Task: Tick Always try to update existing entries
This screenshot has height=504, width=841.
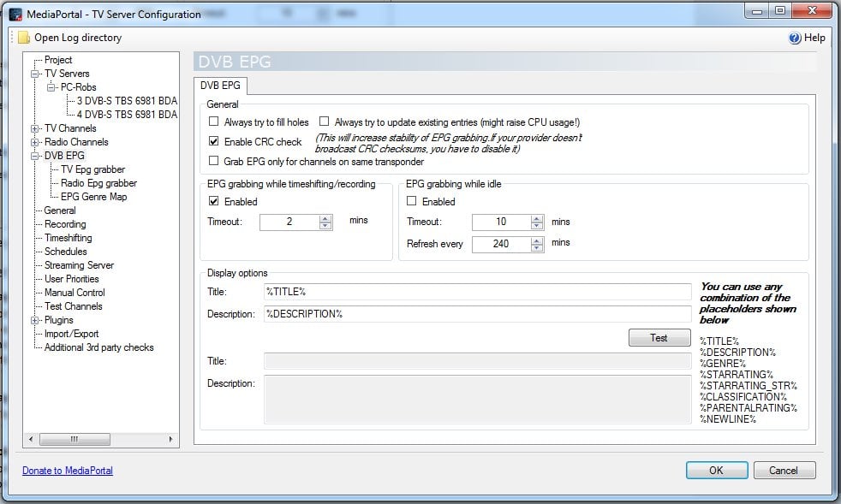Action: (324, 122)
